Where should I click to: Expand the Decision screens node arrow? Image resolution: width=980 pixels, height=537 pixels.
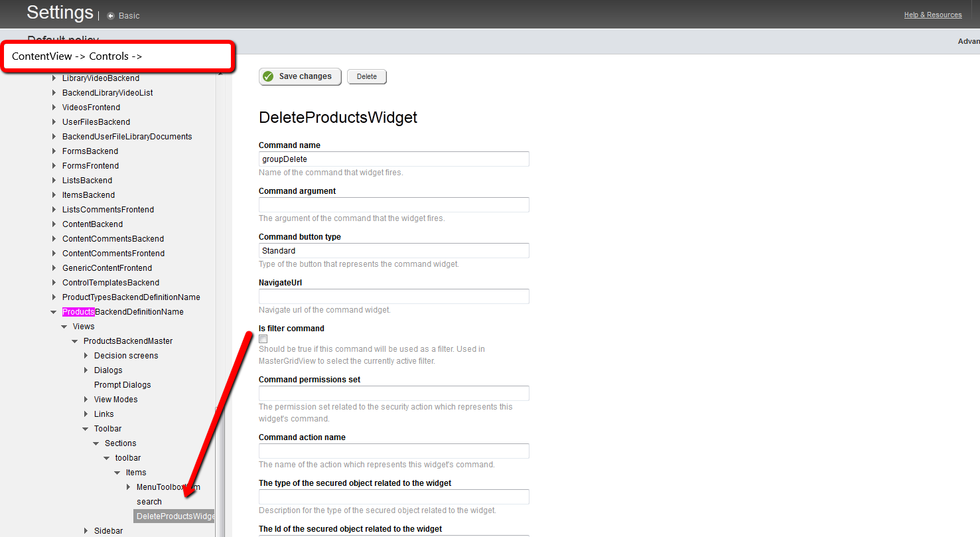(x=86, y=356)
